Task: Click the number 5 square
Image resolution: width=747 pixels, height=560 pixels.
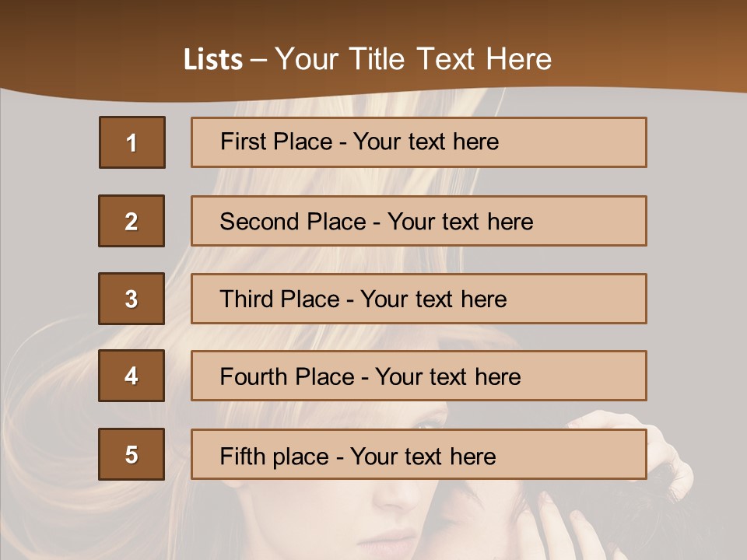Action: [x=132, y=454]
